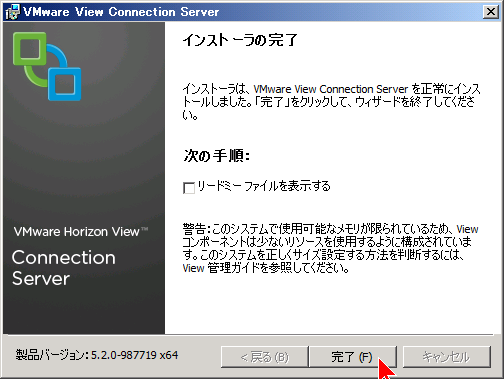Click the インストーラの完了 heading
The image size is (504, 379).
click(x=240, y=40)
